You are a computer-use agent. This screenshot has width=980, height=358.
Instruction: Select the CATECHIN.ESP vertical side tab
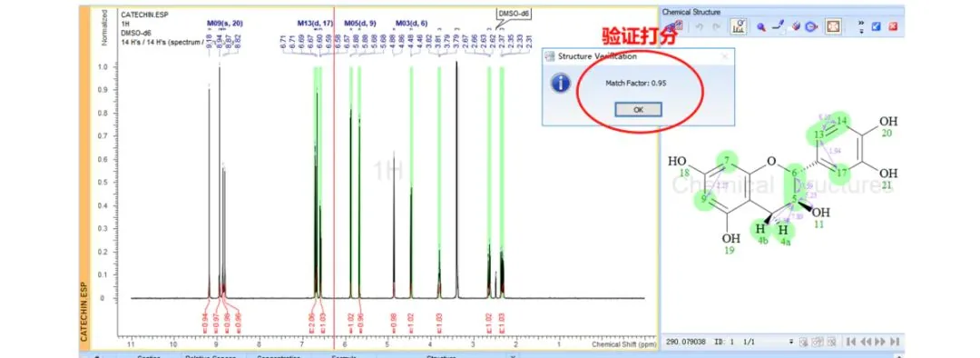tap(83, 312)
